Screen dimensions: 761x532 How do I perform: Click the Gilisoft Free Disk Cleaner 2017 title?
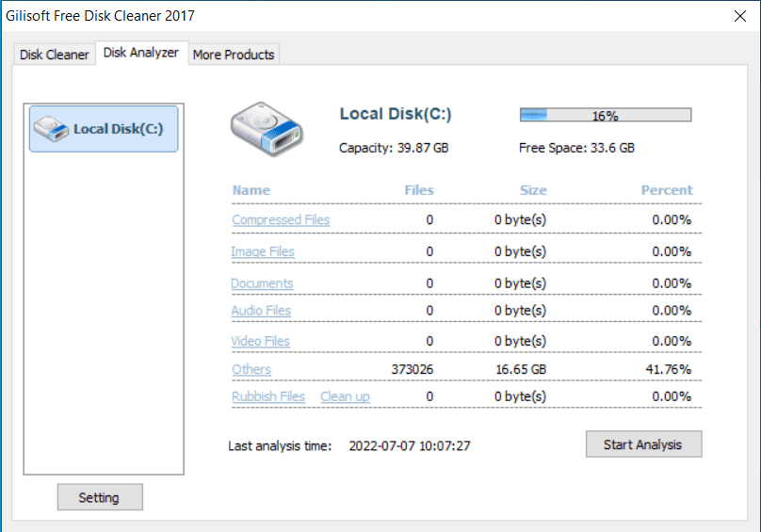(x=100, y=16)
